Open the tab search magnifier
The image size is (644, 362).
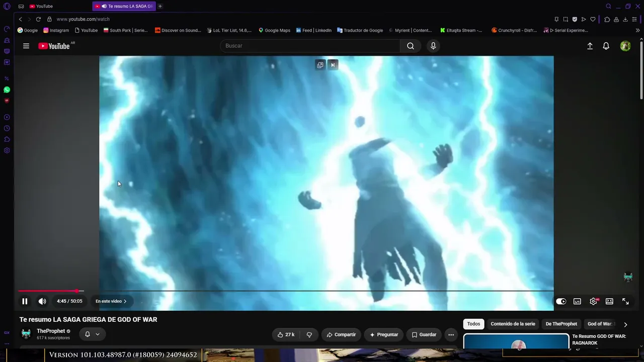[x=608, y=6]
